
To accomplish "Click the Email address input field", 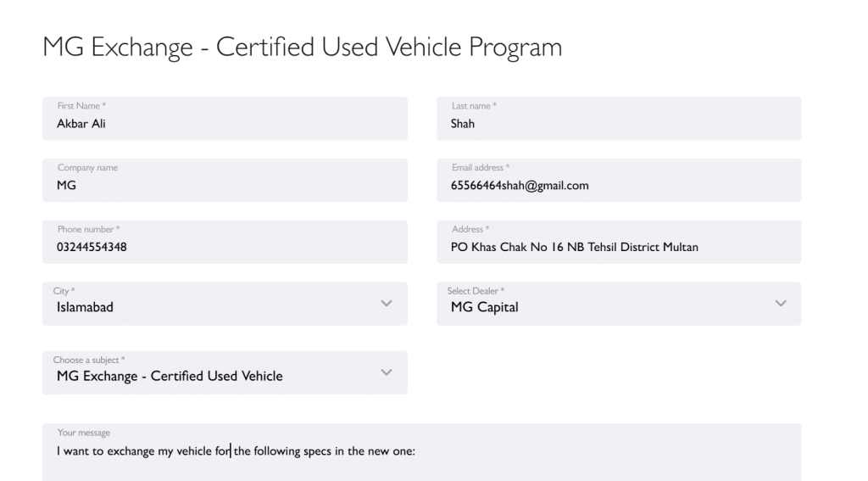I will coord(619,180).
